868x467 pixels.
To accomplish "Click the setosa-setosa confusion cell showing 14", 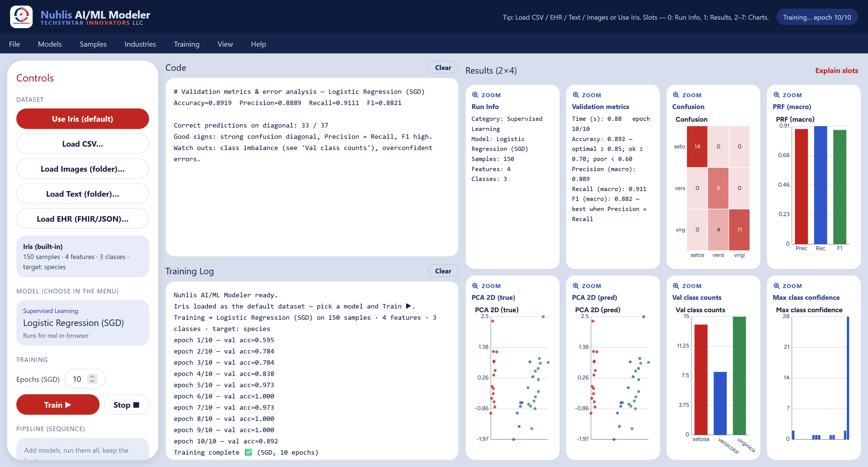I will (x=697, y=146).
